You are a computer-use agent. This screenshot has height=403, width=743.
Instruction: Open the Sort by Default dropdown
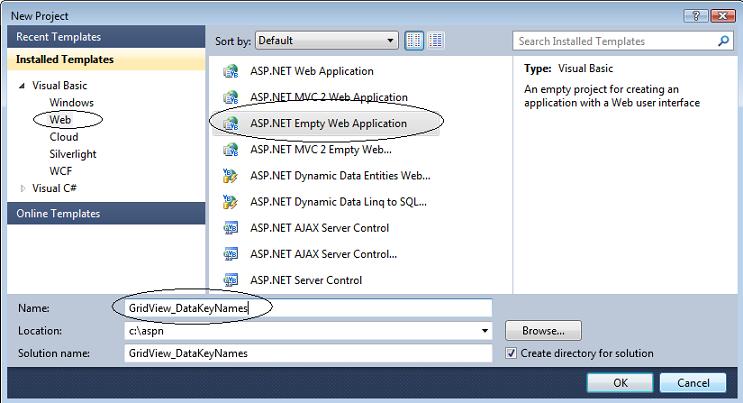point(326,41)
